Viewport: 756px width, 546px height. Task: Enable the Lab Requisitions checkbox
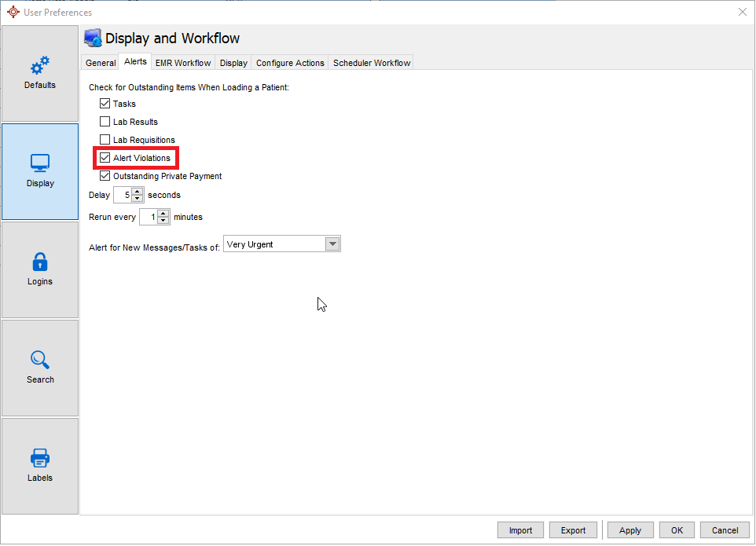coord(105,140)
